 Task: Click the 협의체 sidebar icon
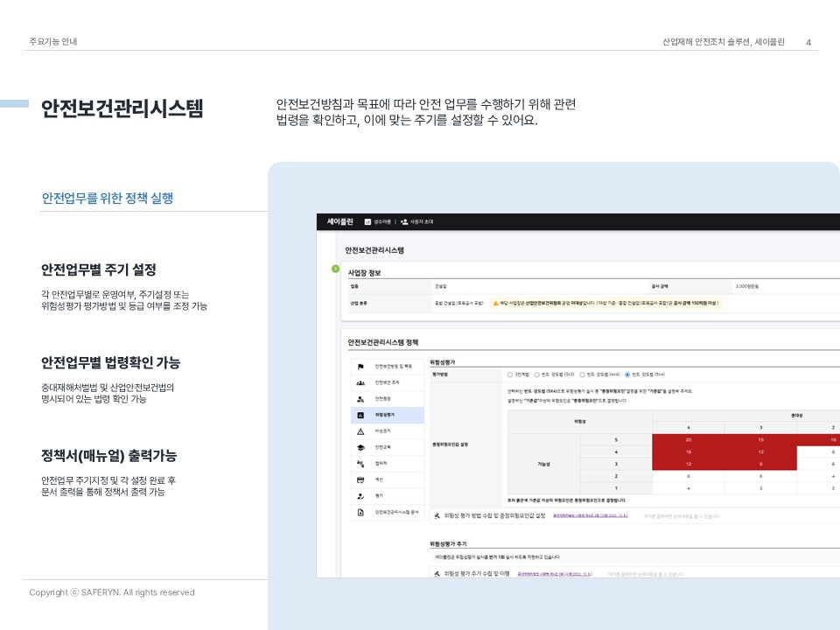click(x=360, y=464)
